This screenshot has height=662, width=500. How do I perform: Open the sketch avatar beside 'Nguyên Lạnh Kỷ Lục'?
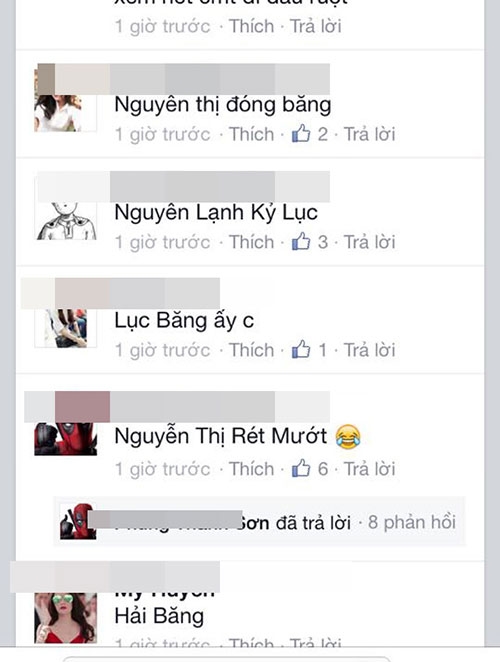tap(66, 221)
